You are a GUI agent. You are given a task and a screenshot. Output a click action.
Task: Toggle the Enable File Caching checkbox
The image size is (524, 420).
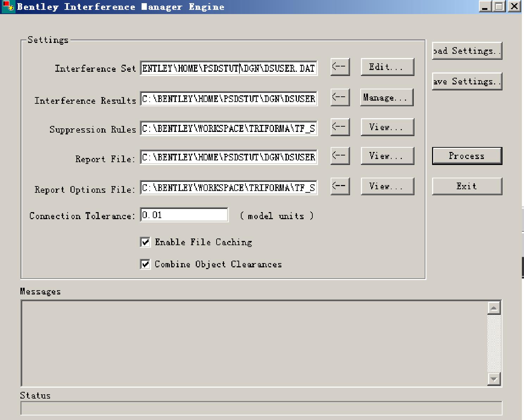tap(145, 242)
